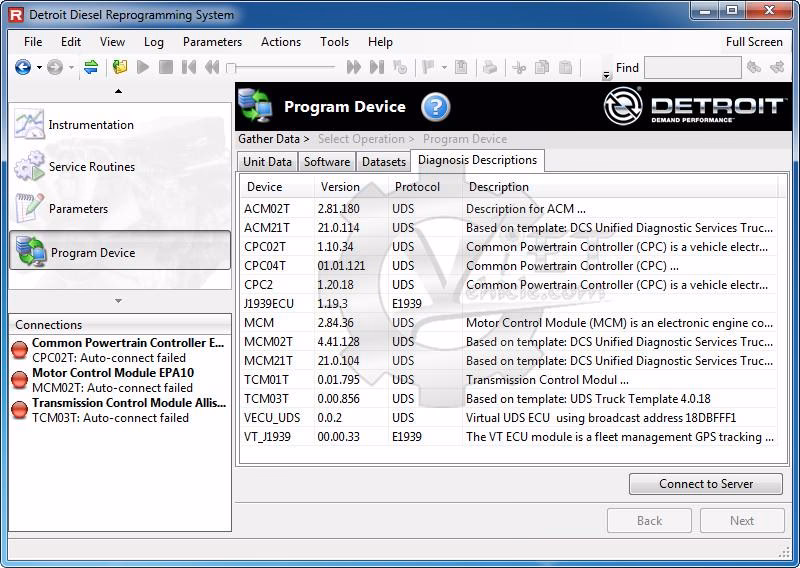Click the open log folder icon
The image size is (800, 568).
coord(120,67)
